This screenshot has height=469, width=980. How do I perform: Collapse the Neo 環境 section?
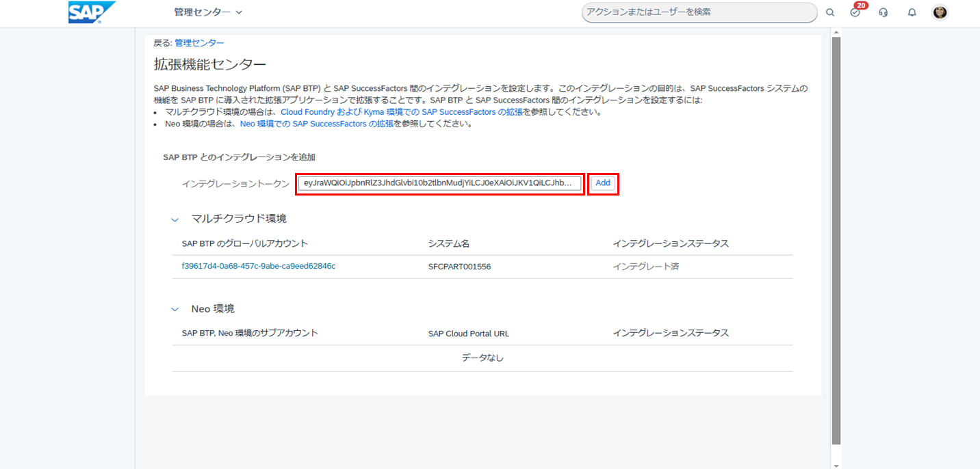(175, 310)
